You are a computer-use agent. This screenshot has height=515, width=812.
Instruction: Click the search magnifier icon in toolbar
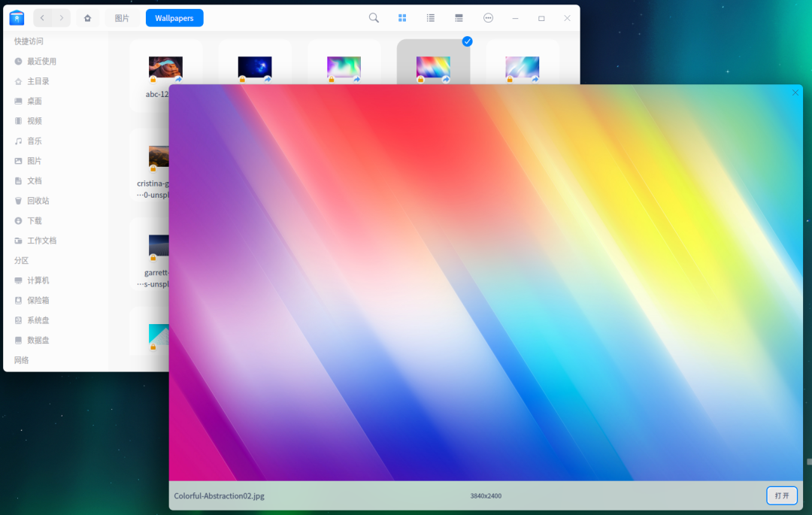click(374, 18)
